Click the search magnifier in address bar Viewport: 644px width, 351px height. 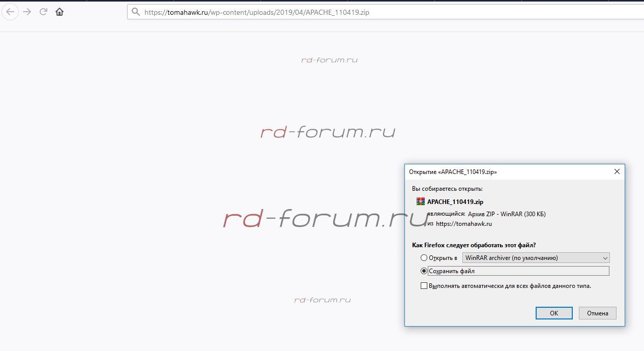(136, 12)
